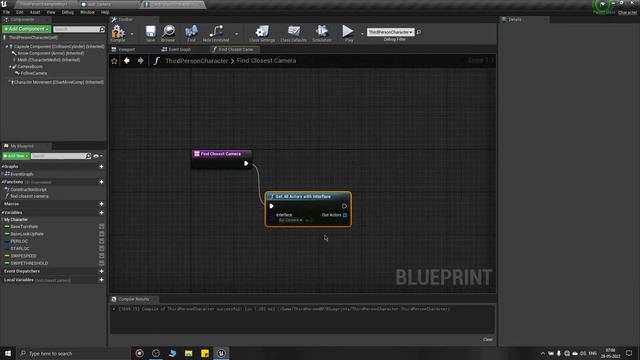640x360 pixels.
Task: Click exec input pin on Get All Actors node
Action: coord(271,206)
